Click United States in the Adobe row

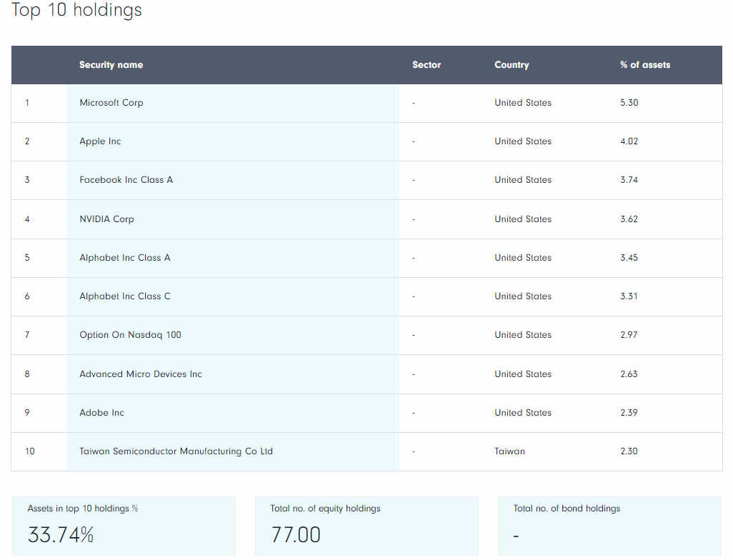523,413
